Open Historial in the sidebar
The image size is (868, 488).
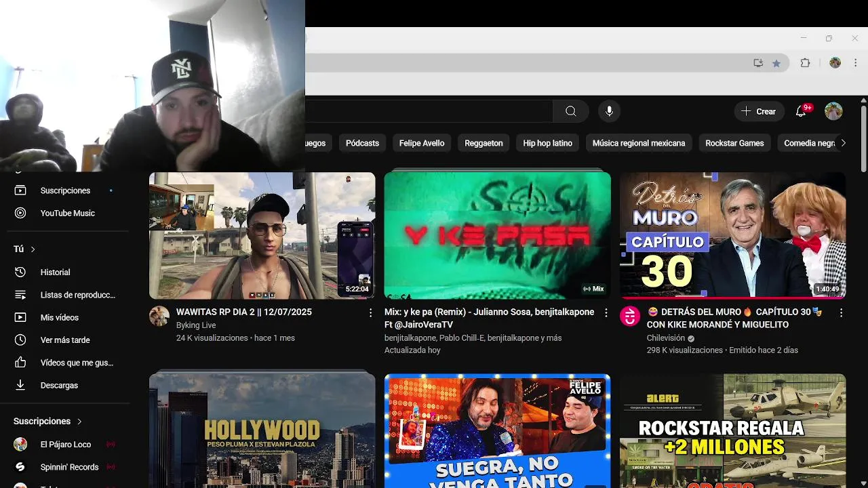[x=55, y=272]
